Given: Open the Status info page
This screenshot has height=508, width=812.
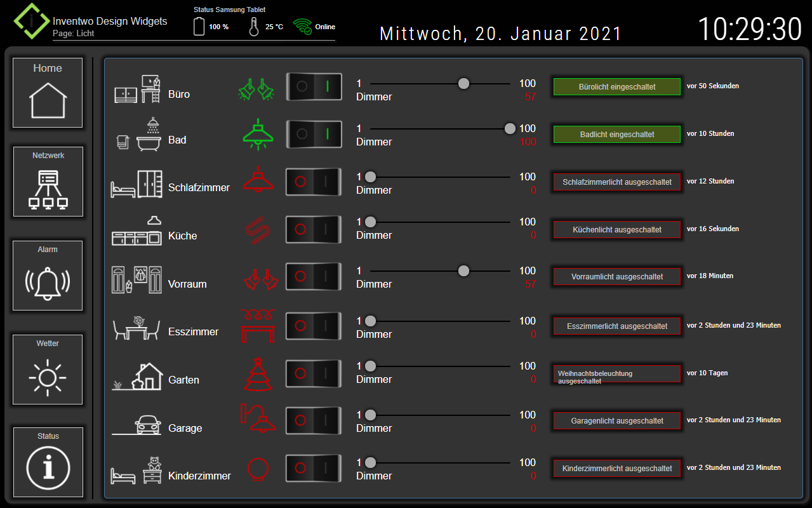Looking at the screenshot, I should pos(47,462).
